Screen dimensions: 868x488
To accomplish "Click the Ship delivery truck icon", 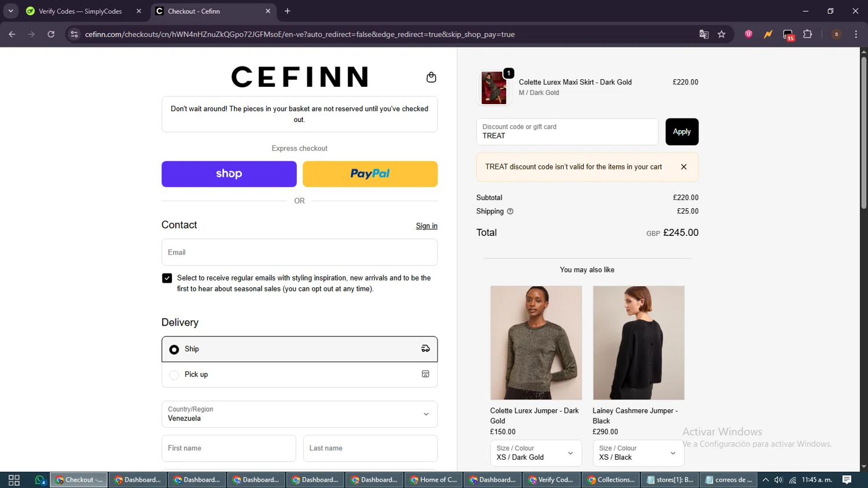I will pyautogui.click(x=425, y=349).
